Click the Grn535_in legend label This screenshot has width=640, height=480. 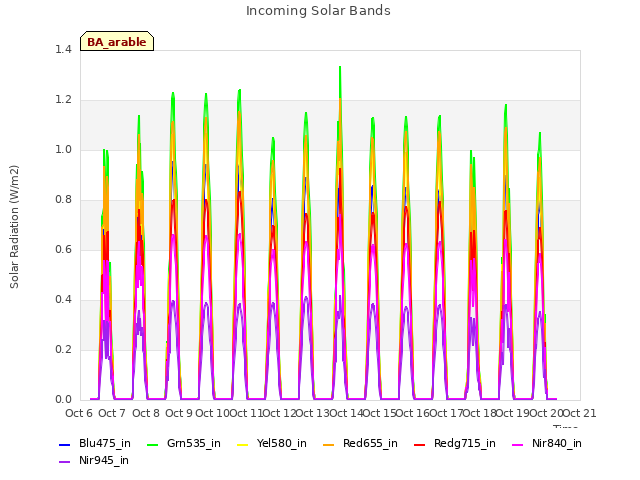click(194, 443)
